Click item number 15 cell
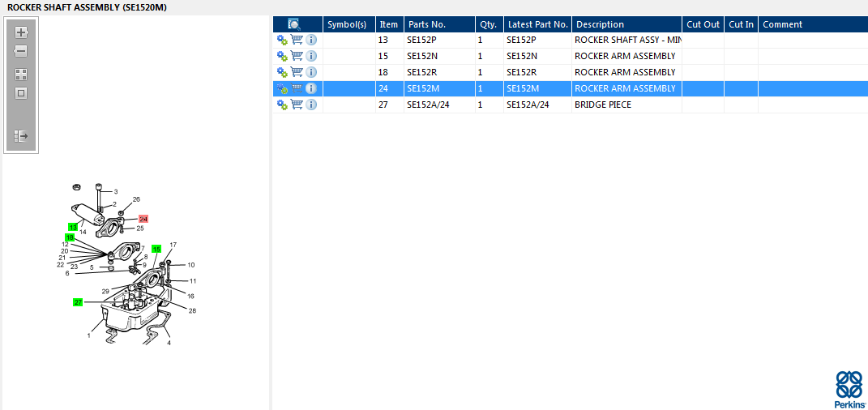 [x=390, y=56]
